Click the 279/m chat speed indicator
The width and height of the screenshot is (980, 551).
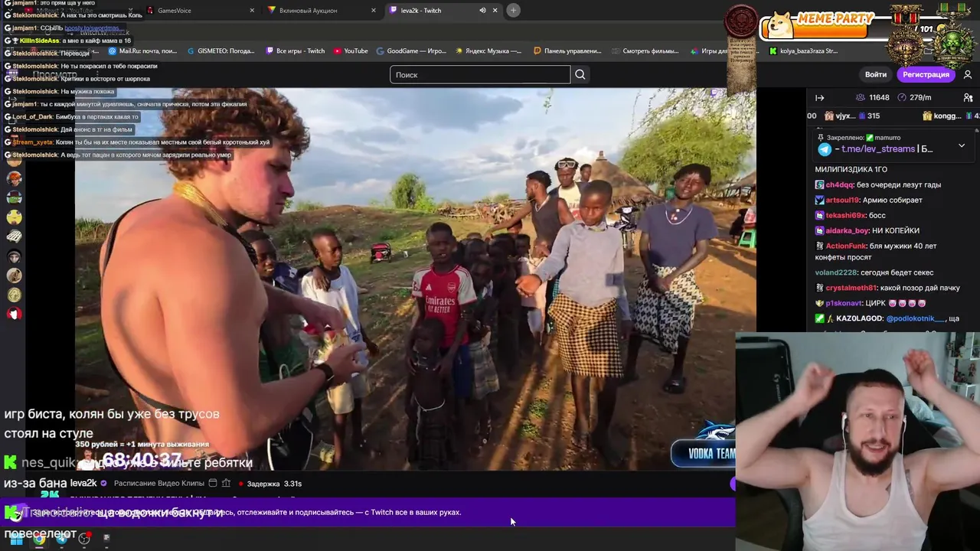(x=914, y=97)
